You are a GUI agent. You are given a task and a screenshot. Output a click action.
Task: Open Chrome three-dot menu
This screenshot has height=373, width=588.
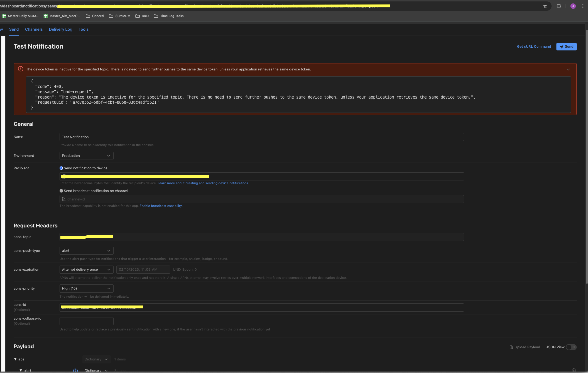[x=583, y=6]
